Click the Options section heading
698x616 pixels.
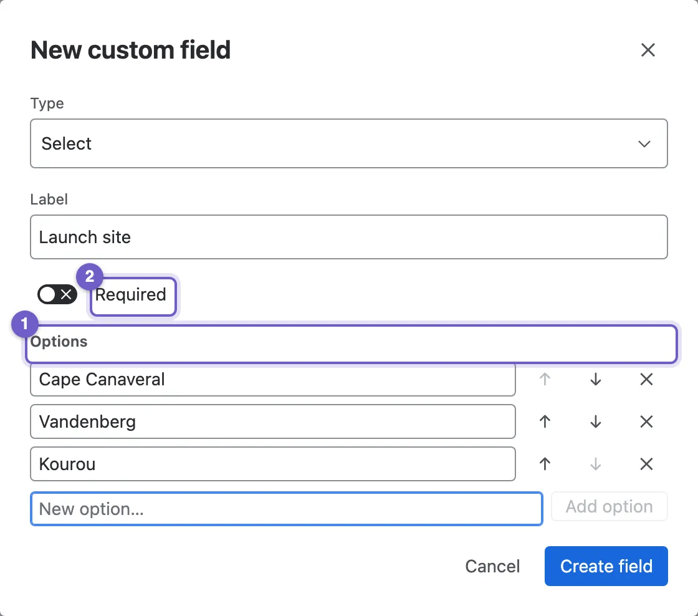[x=59, y=342]
